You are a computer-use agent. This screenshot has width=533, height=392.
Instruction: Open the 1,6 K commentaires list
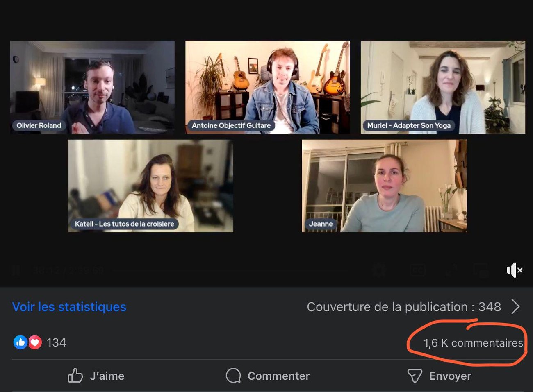click(x=473, y=343)
